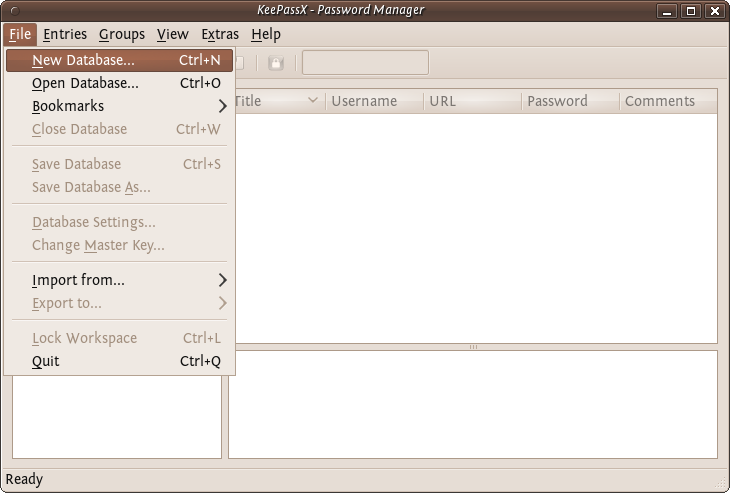This screenshot has height=493, width=730.
Task: Expand the Bookmarks submenu arrow
Action: pos(222,106)
